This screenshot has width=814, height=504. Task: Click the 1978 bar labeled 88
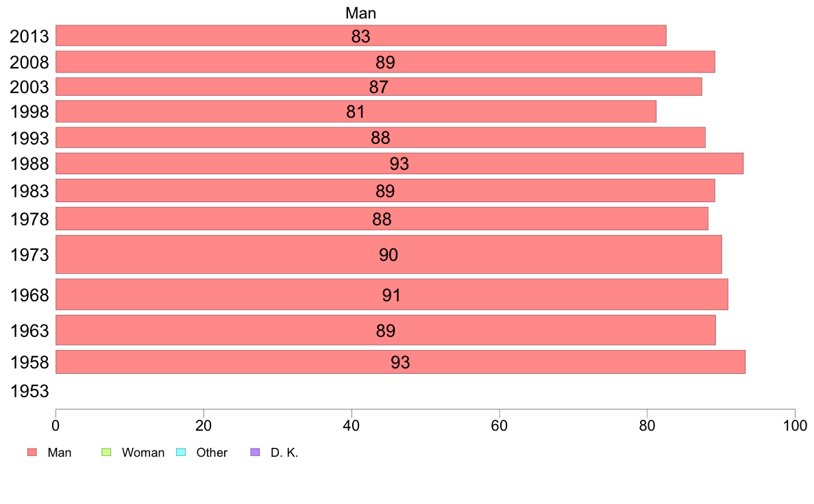click(382, 218)
